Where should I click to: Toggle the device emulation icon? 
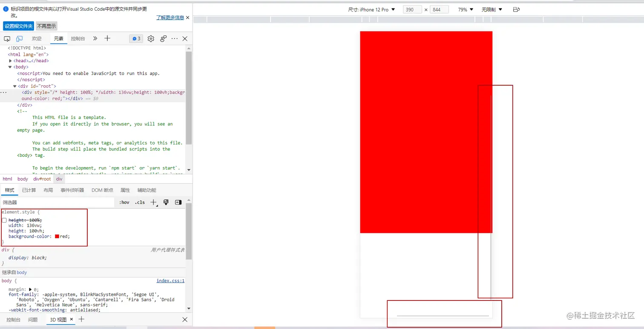pyautogui.click(x=19, y=39)
